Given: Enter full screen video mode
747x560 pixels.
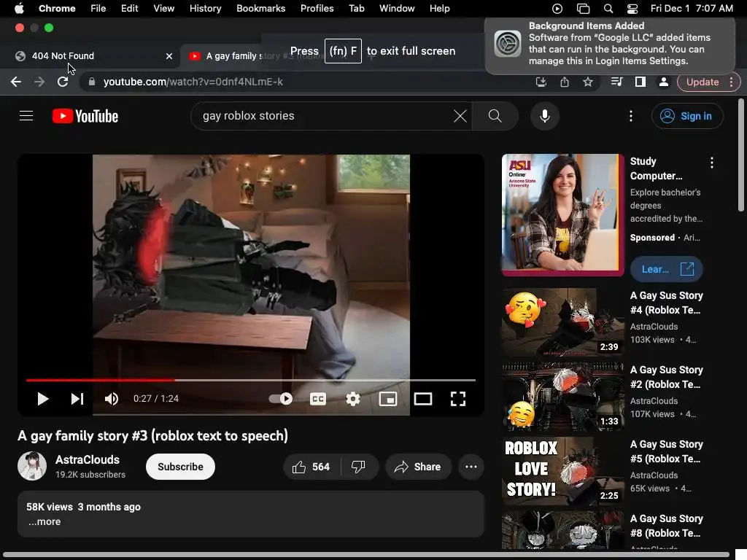Looking at the screenshot, I should (458, 399).
